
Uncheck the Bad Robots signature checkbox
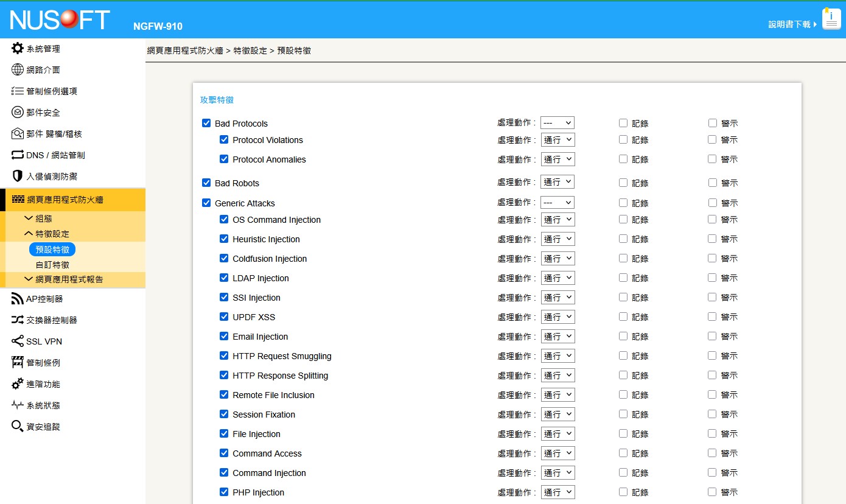coord(206,183)
